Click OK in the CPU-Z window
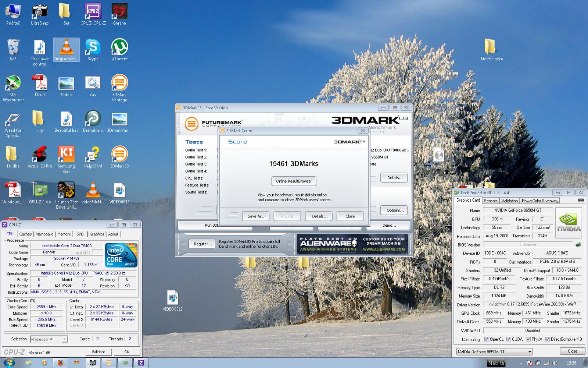Image resolution: width=588 pixels, height=368 pixels. click(x=127, y=352)
